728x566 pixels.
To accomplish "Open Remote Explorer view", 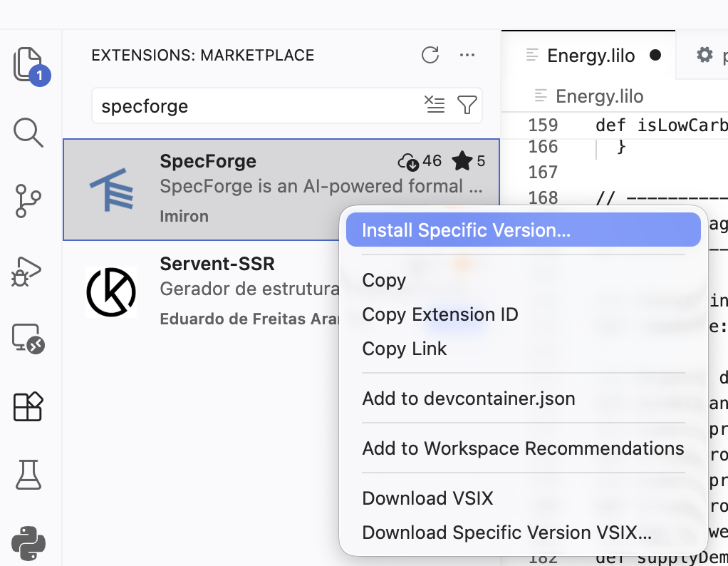I will 28,339.
